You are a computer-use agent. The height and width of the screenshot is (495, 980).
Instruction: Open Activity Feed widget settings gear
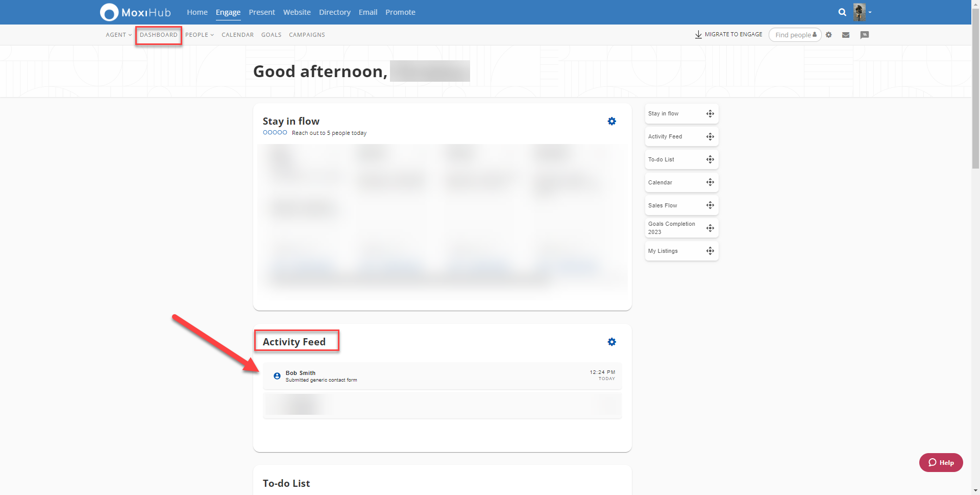click(611, 342)
